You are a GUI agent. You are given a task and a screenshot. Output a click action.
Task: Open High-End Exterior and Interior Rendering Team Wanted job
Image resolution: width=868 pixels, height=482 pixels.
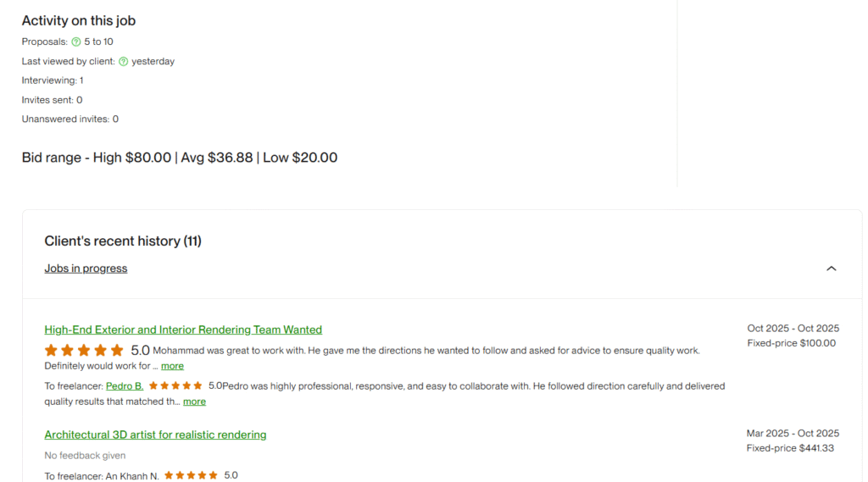pyautogui.click(x=183, y=330)
